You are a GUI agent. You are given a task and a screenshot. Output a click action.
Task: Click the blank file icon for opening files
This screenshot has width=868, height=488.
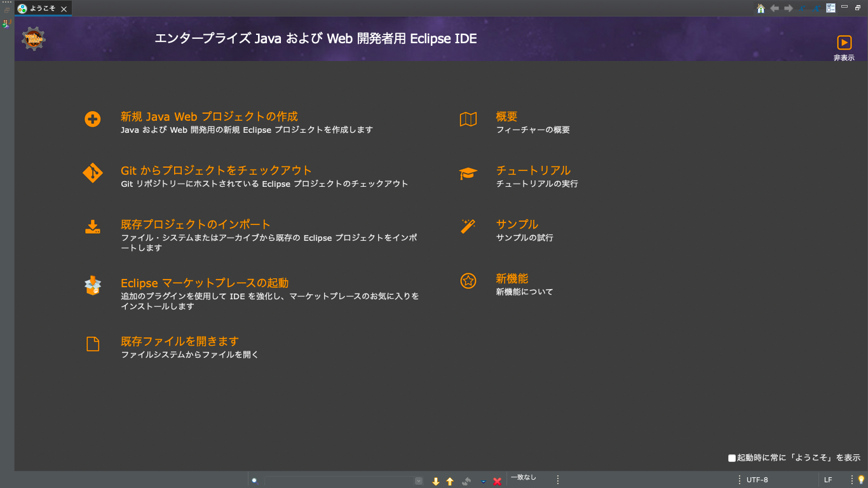93,344
